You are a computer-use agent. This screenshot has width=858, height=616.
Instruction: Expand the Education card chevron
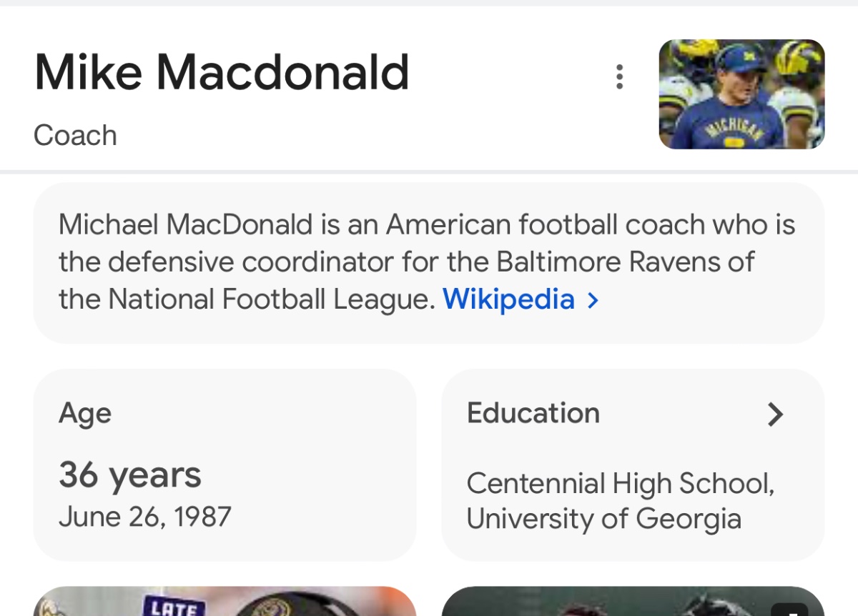coord(775,414)
